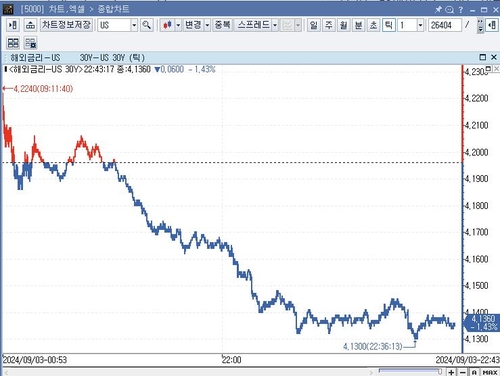Open the chat bubble icon in title bar
Screen dimensions: 500x376
pos(449,10)
